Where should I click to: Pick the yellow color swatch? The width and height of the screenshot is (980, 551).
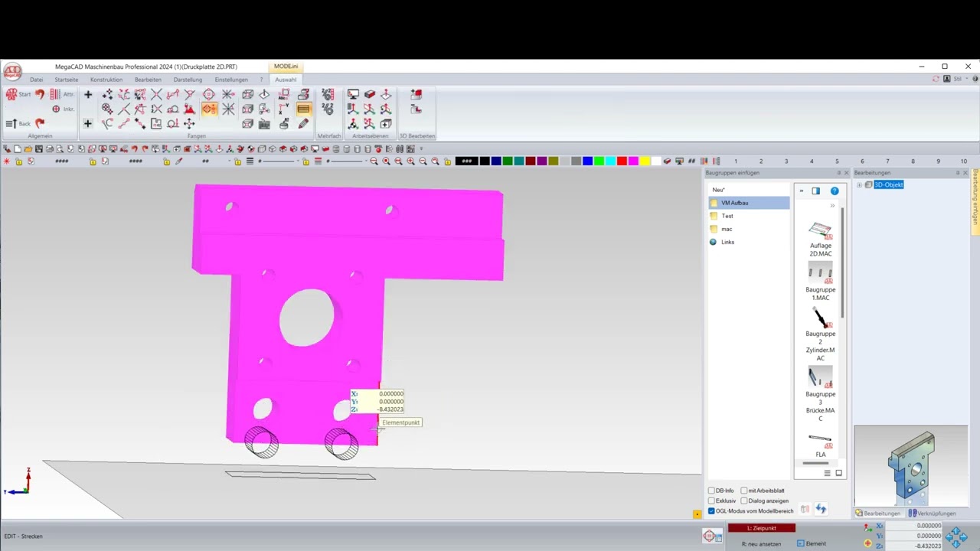pos(645,161)
